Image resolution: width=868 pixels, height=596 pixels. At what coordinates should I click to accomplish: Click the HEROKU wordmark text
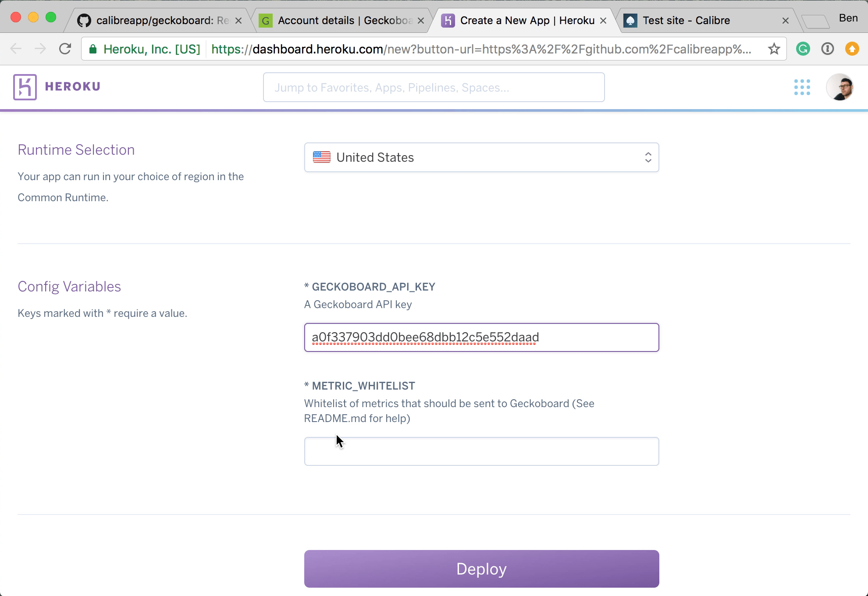(73, 87)
